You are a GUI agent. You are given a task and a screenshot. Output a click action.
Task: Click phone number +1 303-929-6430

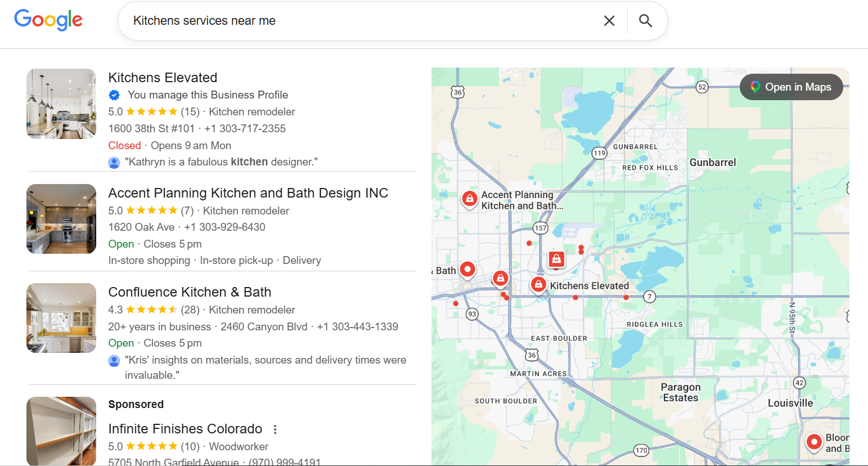coord(224,227)
